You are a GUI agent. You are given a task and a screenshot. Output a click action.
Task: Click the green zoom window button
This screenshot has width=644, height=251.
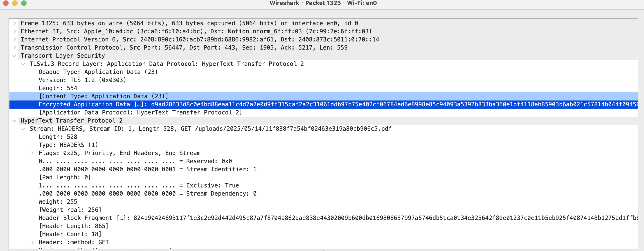pyautogui.click(x=24, y=3)
